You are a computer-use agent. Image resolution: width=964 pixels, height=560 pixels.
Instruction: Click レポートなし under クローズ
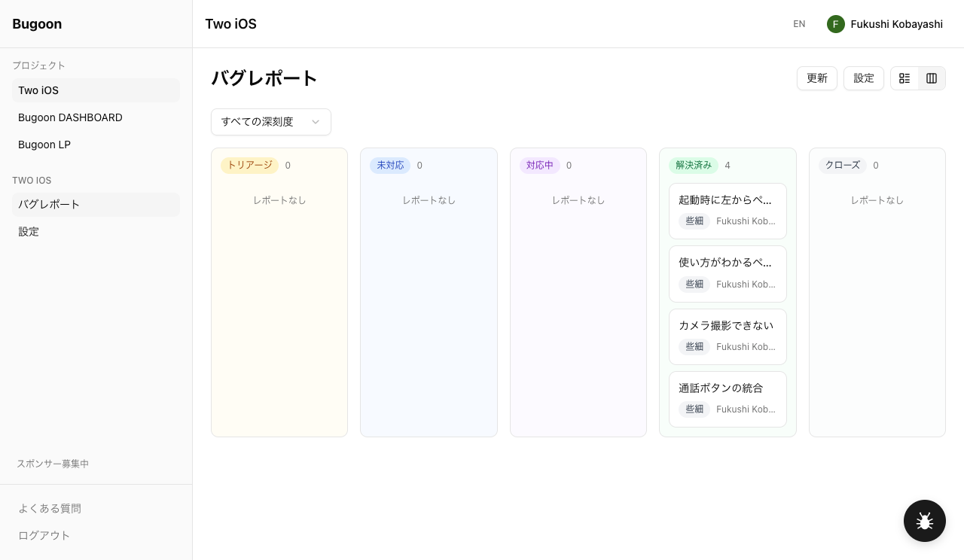[x=877, y=200]
